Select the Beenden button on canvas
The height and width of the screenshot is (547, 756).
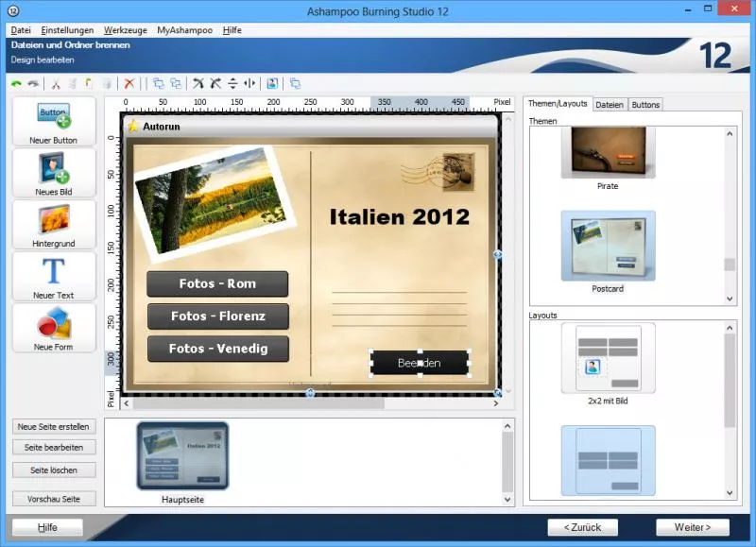tap(420, 363)
